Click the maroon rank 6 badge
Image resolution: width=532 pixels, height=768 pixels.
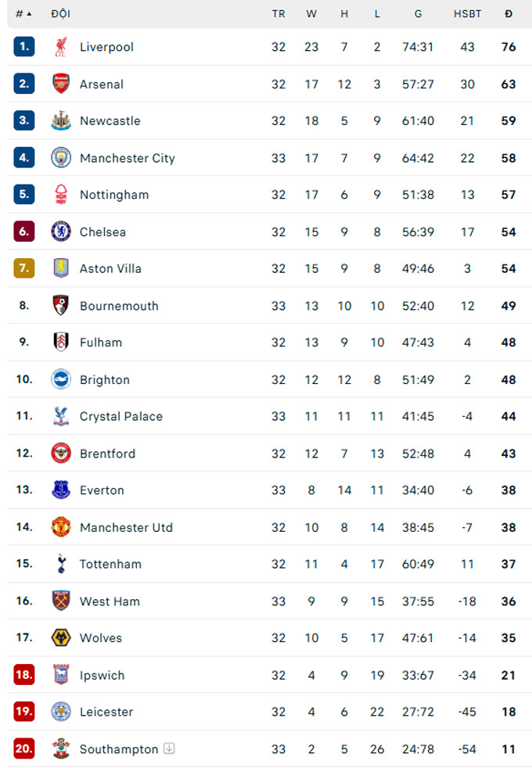coord(24,231)
